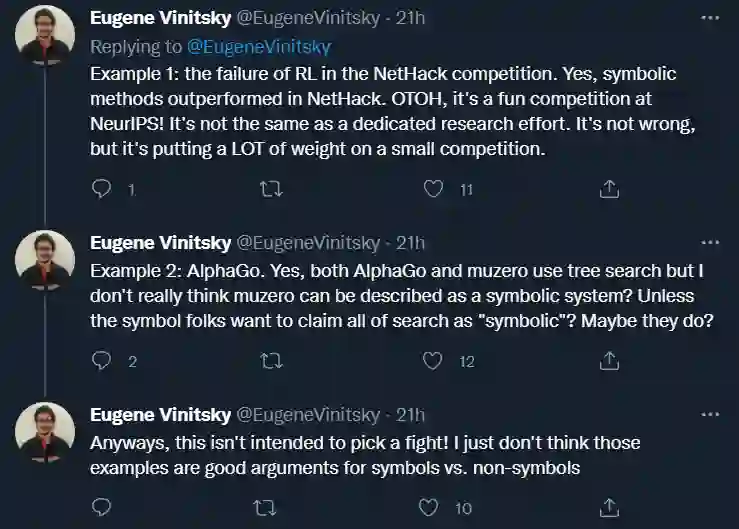
Task: Retweet the AlphaGo Example 2 tweet
Action: tap(270, 361)
